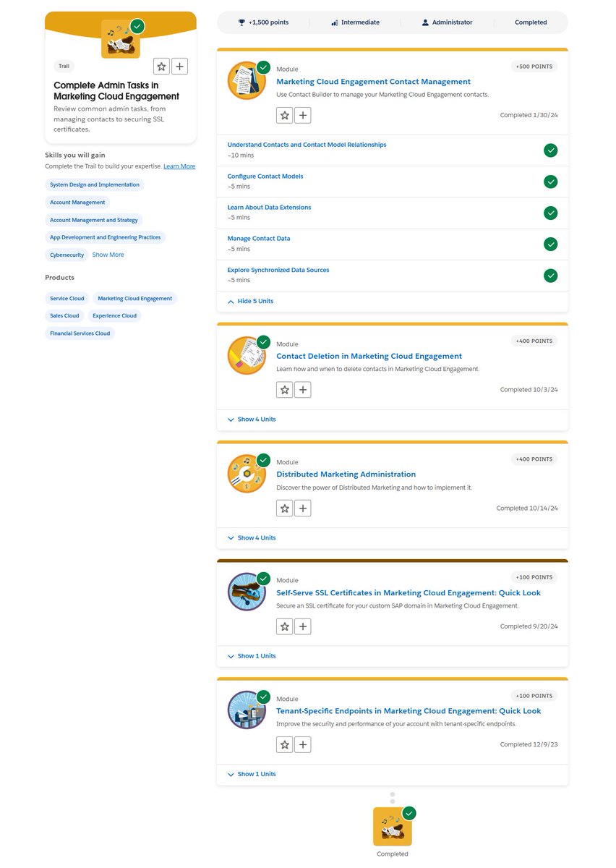Expand Show 1 Units under SSL Certificates

[252, 656]
